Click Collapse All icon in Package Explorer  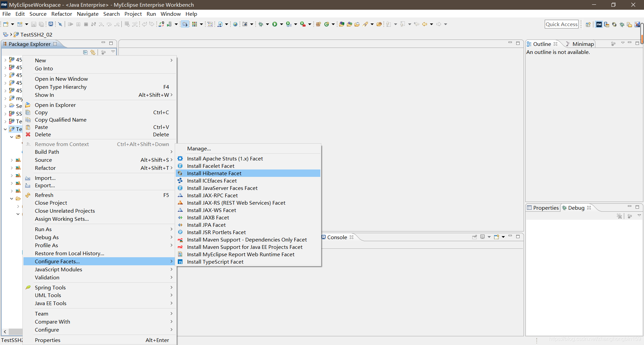85,52
